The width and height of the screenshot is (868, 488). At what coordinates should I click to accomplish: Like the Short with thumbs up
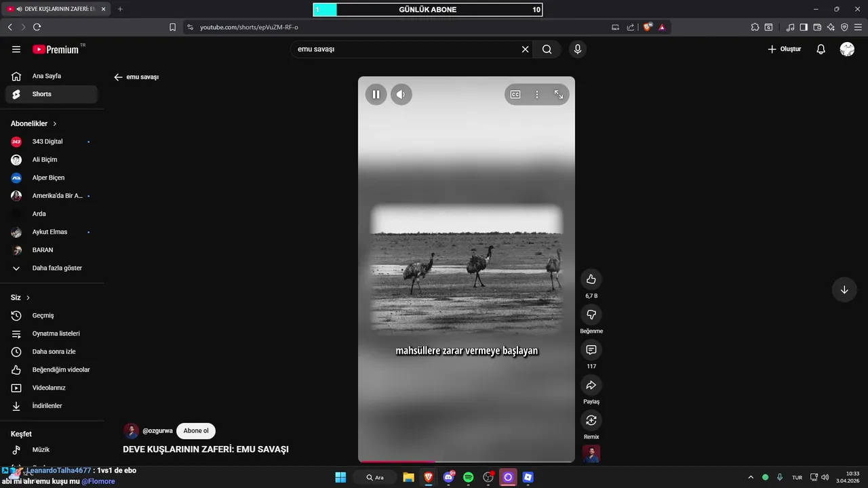click(x=591, y=279)
